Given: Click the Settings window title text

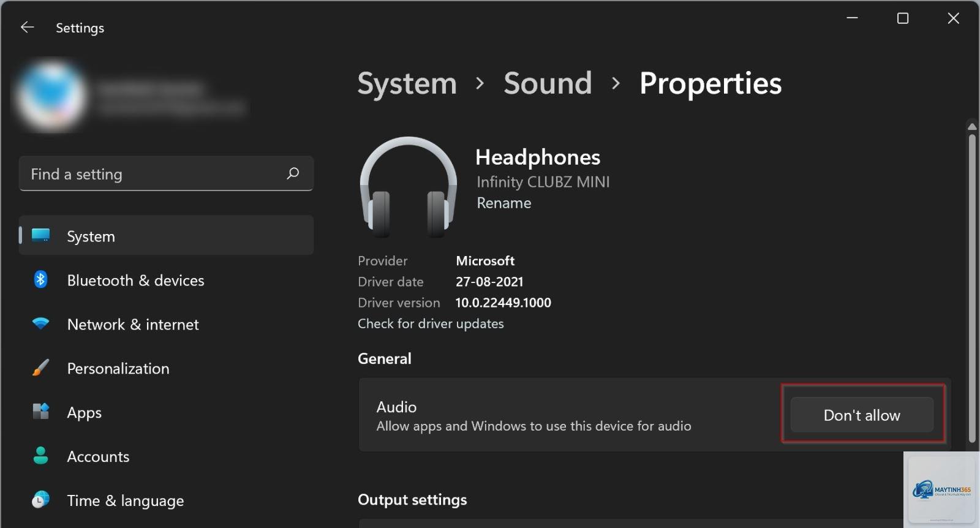Looking at the screenshot, I should pyautogui.click(x=80, y=28).
